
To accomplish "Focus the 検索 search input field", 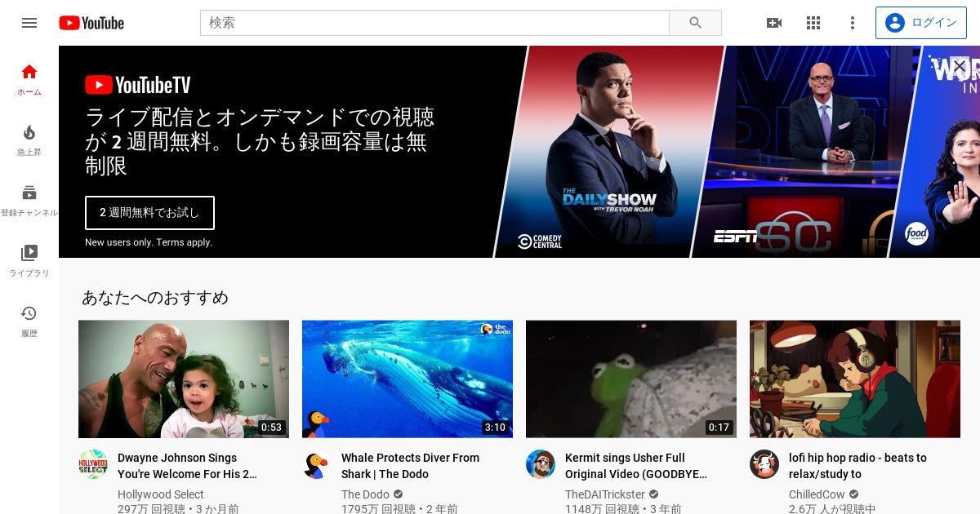I will tap(434, 23).
